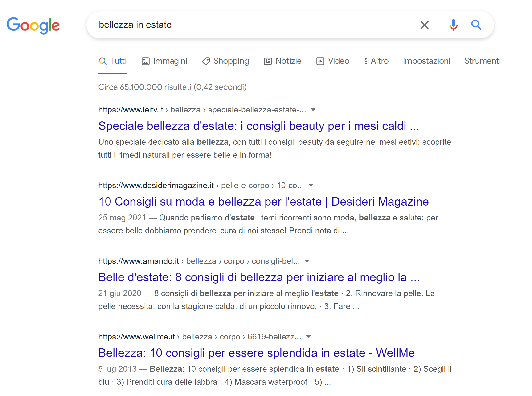Screen dimensions: 532x396
Task: Expand the dropdown arrow next to the wellme.it URL
Action: pos(308,337)
